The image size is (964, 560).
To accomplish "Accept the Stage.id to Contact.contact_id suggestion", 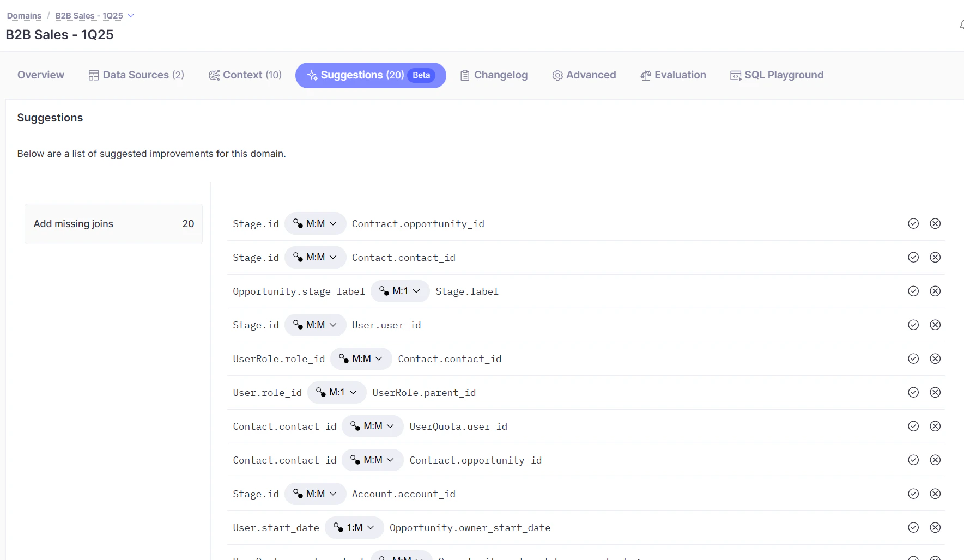I will [x=913, y=257].
